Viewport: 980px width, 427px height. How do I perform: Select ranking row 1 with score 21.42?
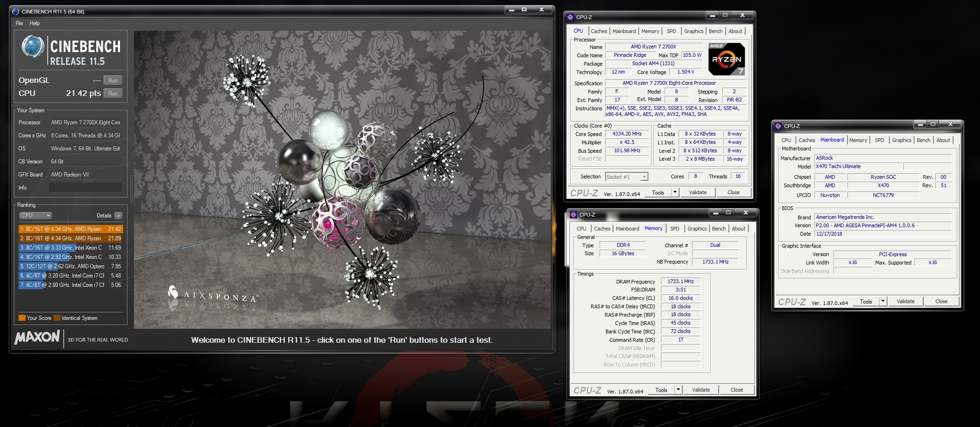(71, 229)
